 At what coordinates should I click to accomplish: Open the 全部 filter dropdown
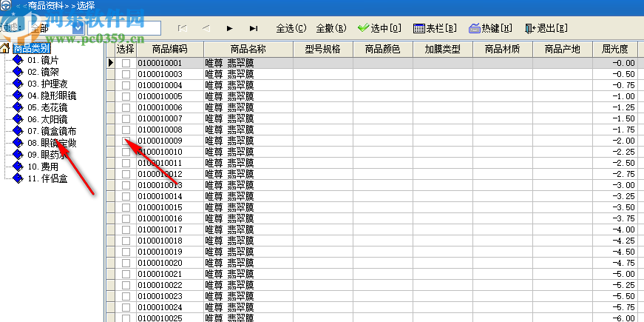click(x=78, y=28)
